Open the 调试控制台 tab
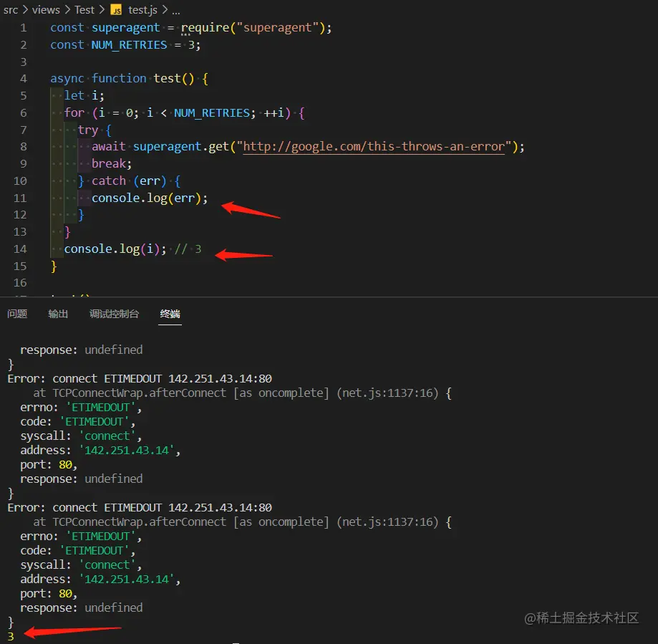 (114, 314)
